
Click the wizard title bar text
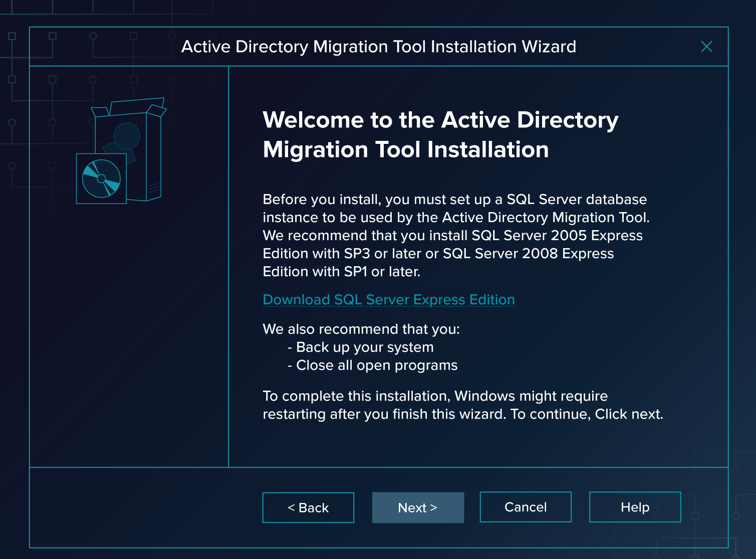378,47
